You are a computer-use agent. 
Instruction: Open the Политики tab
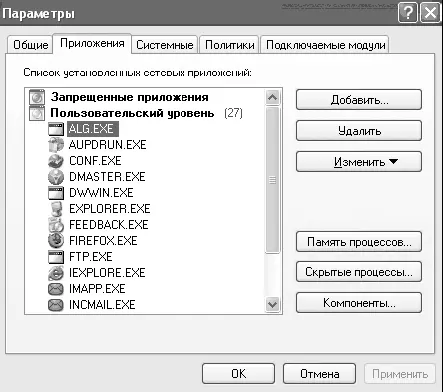pos(229,45)
